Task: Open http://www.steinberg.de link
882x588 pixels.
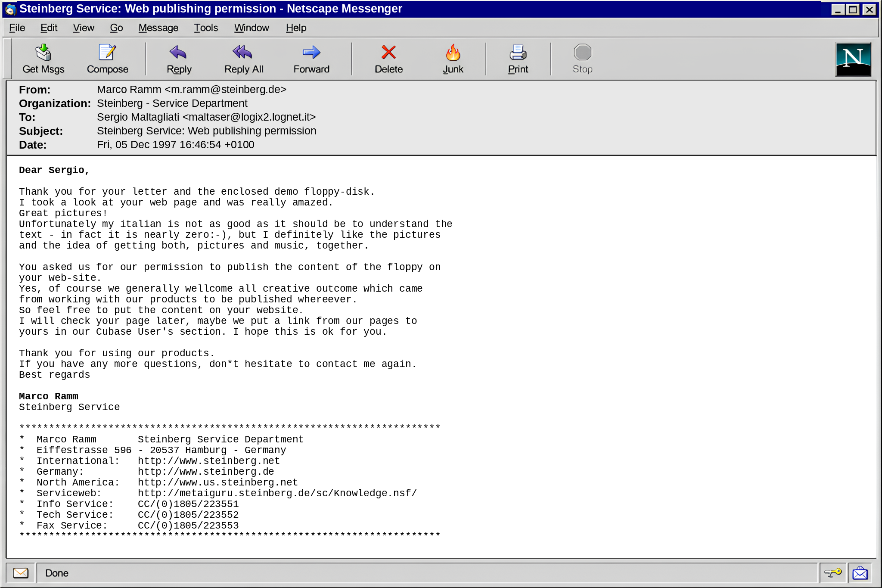Action: pos(206,472)
